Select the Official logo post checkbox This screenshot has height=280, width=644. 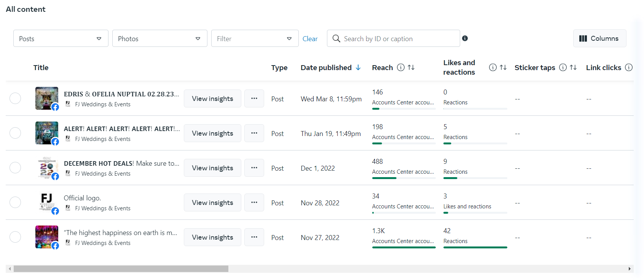coord(15,202)
